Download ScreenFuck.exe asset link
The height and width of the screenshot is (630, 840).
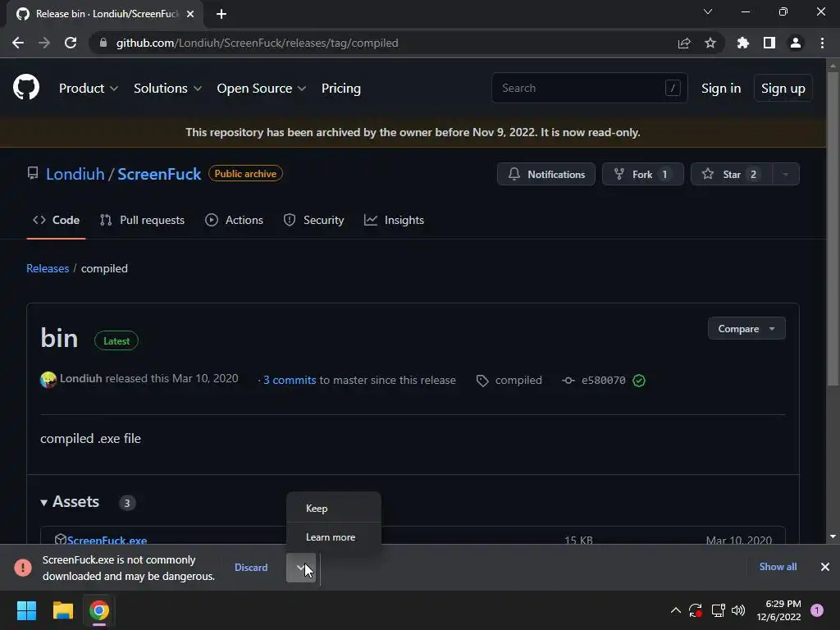107,540
